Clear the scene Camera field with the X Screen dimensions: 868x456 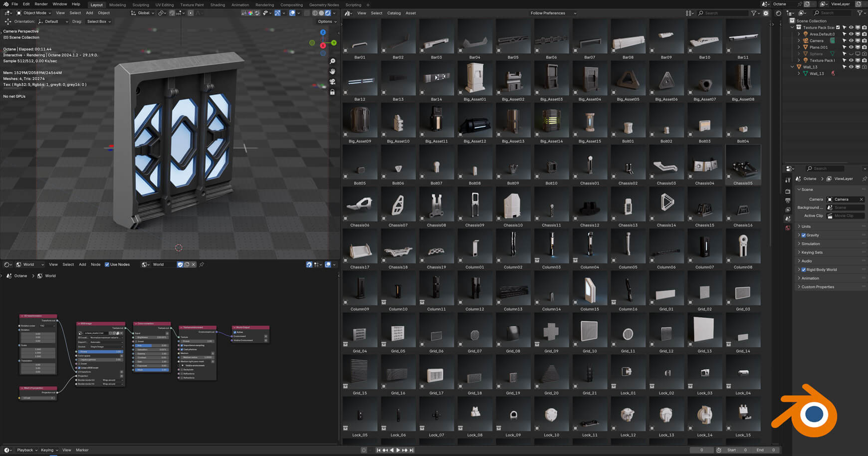tap(861, 199)
